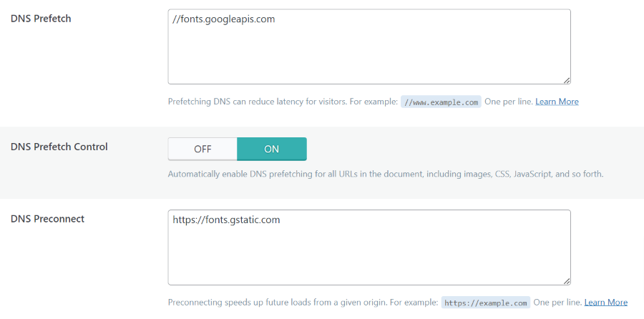This screenshot has width=644, height=319.
Task: Grab the DNS Prefetch textarea resize handle
Action: (566, 80)
